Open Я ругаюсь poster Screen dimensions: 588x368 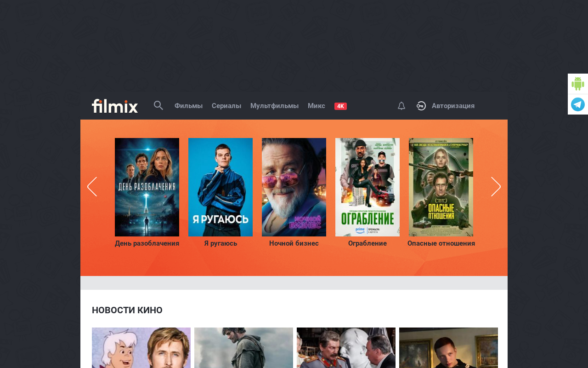(220, 187)
